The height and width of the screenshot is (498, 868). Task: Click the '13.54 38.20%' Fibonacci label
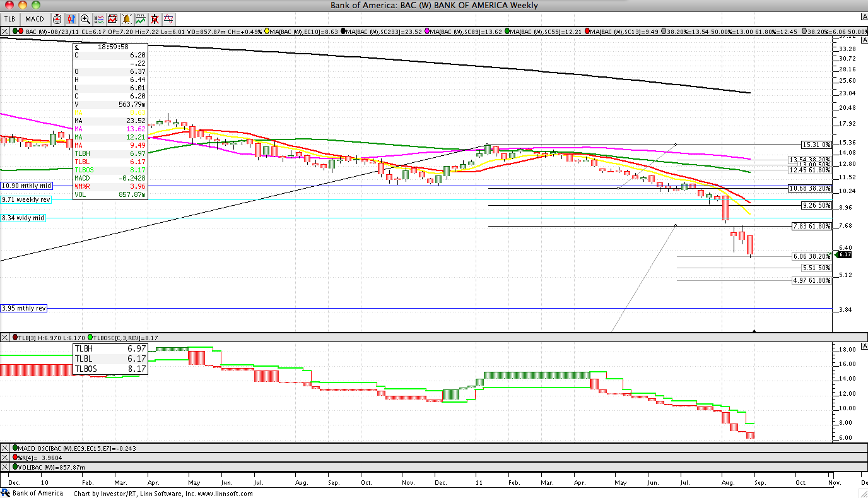coord(810,160)
